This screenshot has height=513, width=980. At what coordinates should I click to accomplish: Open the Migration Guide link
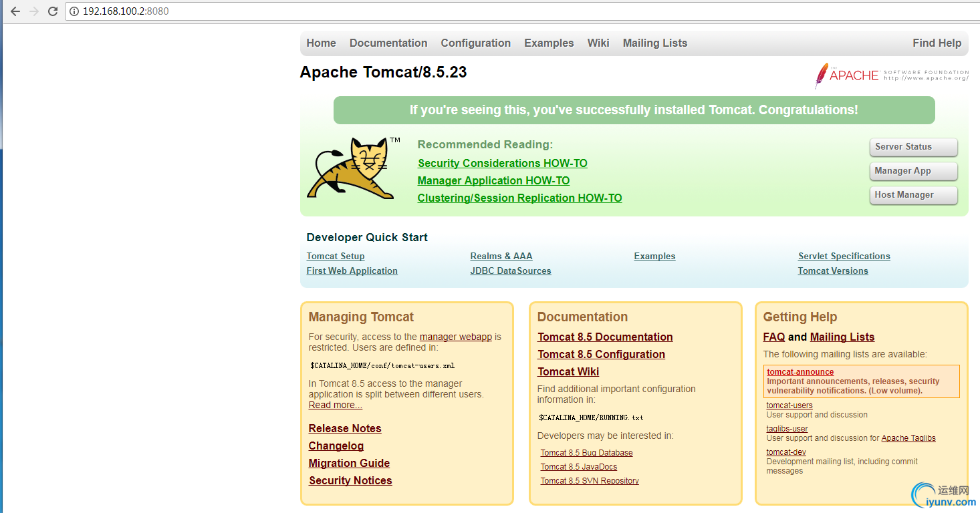pyautogui.click(x=349, y=463)
